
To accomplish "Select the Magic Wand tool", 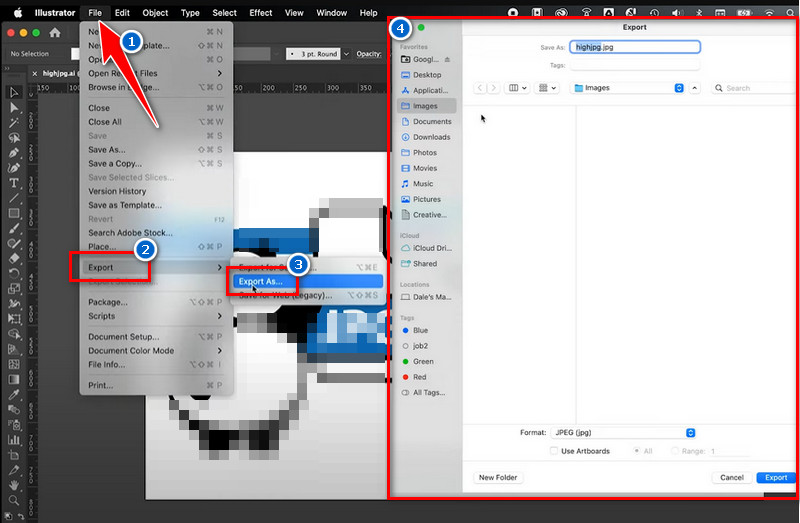I will 14,122.
